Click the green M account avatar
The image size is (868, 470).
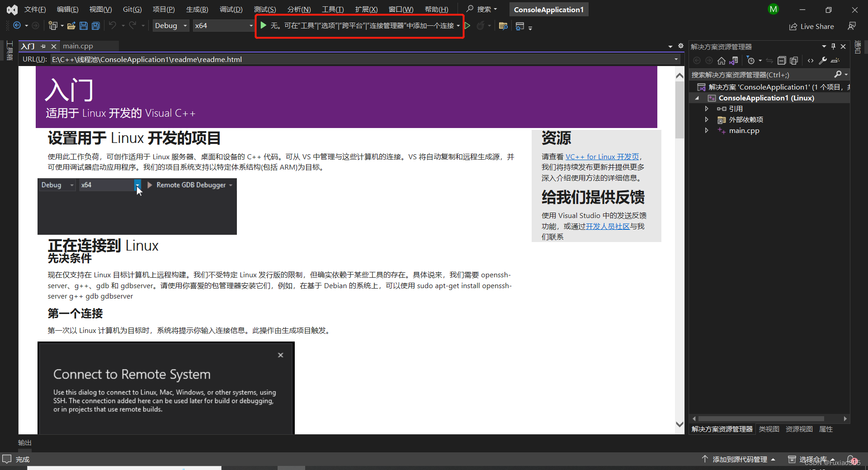point(774,9)
